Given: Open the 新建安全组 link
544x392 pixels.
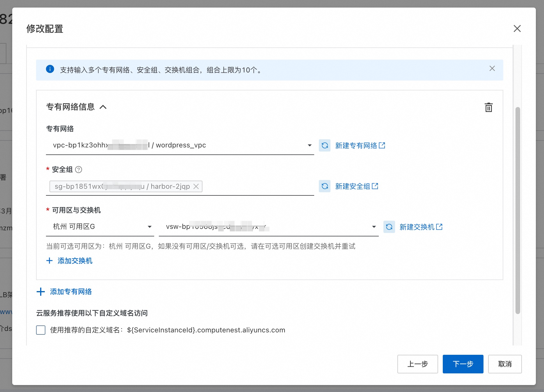Looking at the screenshot, I should [357, 186].
